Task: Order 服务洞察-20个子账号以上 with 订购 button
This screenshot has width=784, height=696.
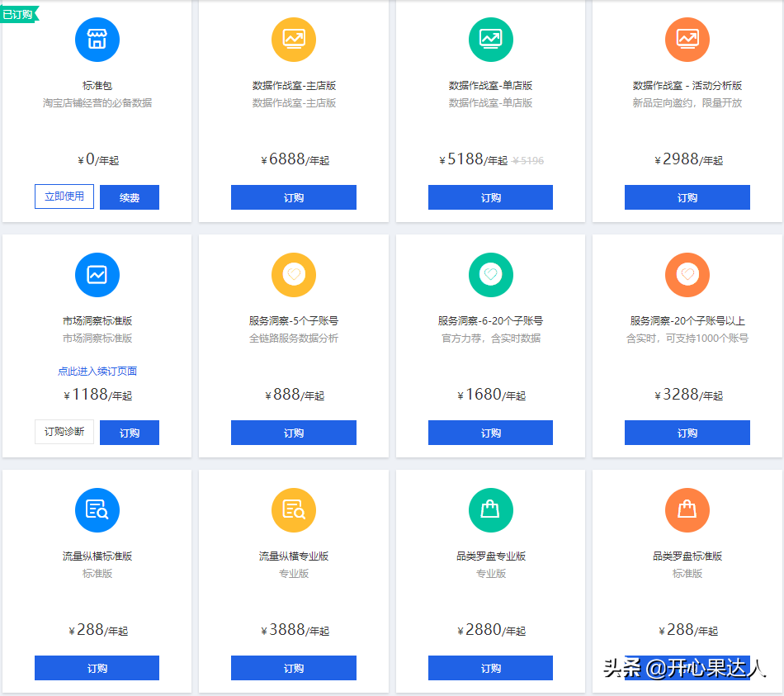Action: [687, 433]
